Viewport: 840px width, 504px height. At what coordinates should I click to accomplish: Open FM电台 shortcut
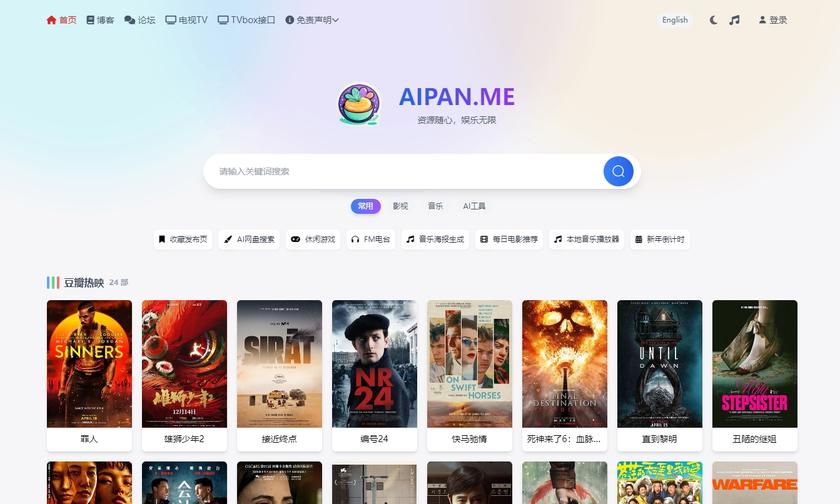[371, 239]
